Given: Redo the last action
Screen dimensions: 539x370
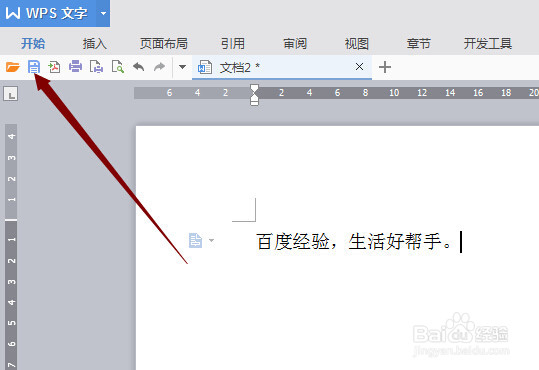Looking at the screenshot, I should [160, 67].
